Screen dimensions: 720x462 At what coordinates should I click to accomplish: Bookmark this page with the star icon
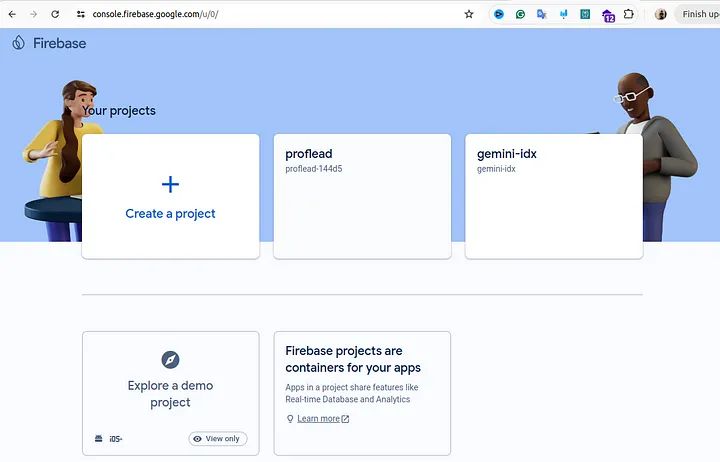(469, 14)
